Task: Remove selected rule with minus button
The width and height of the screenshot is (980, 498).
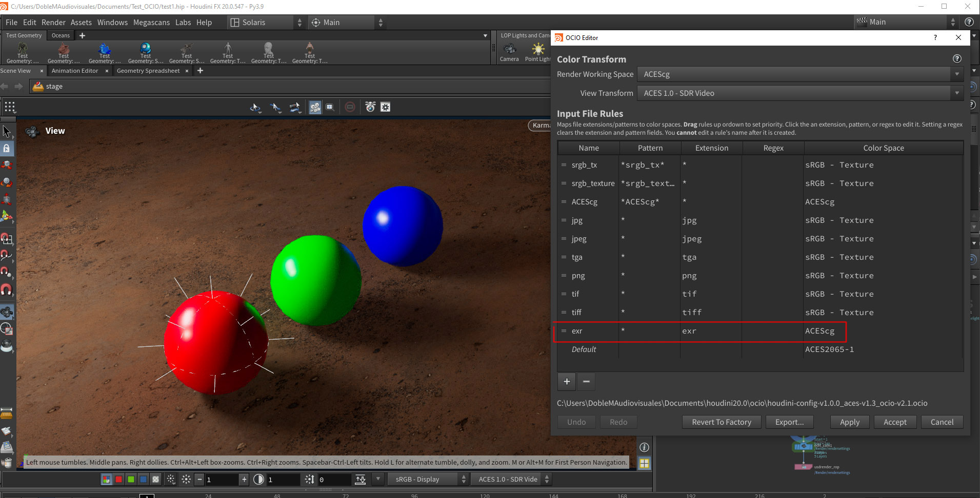Action: (x=586, y=381)
